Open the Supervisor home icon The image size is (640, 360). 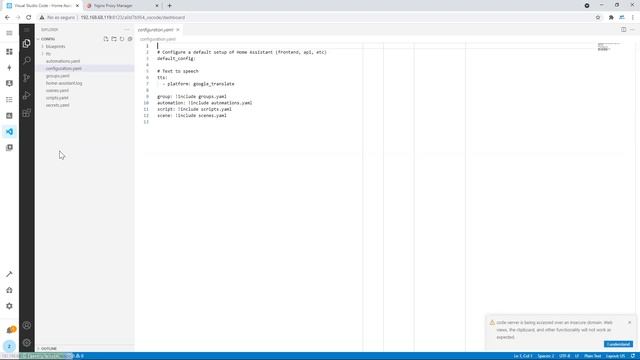[x=9, y=290]
